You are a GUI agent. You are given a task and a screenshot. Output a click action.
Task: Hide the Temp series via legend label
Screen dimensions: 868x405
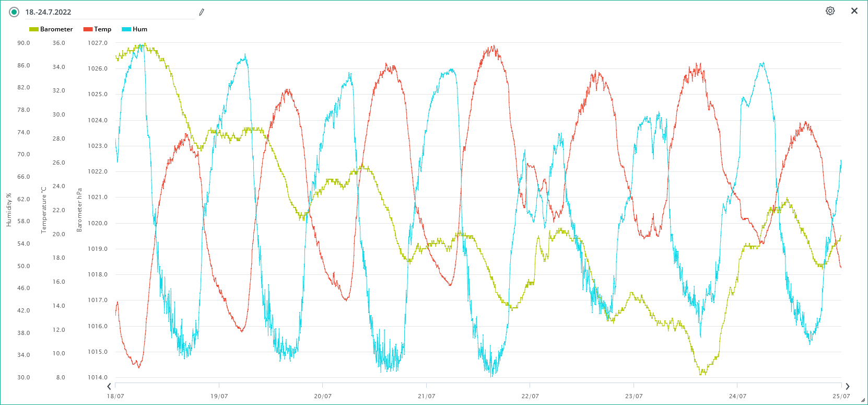102,29
